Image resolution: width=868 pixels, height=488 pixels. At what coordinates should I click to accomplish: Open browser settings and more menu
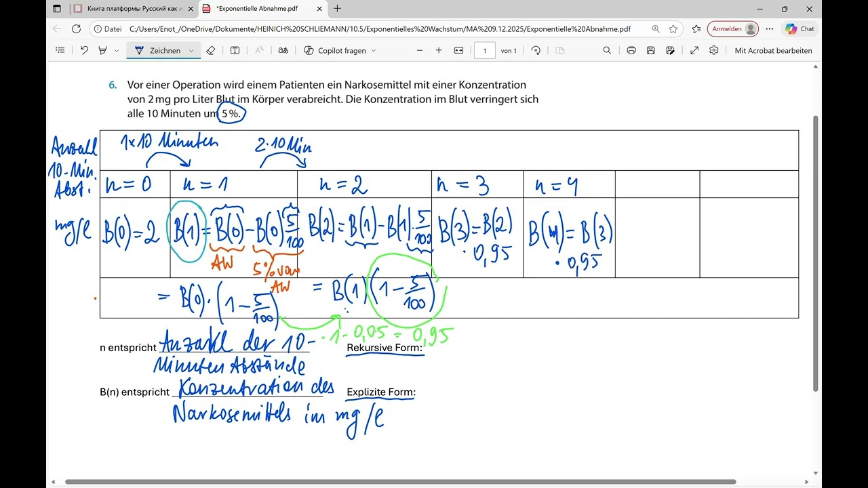[x=769, y=29]
